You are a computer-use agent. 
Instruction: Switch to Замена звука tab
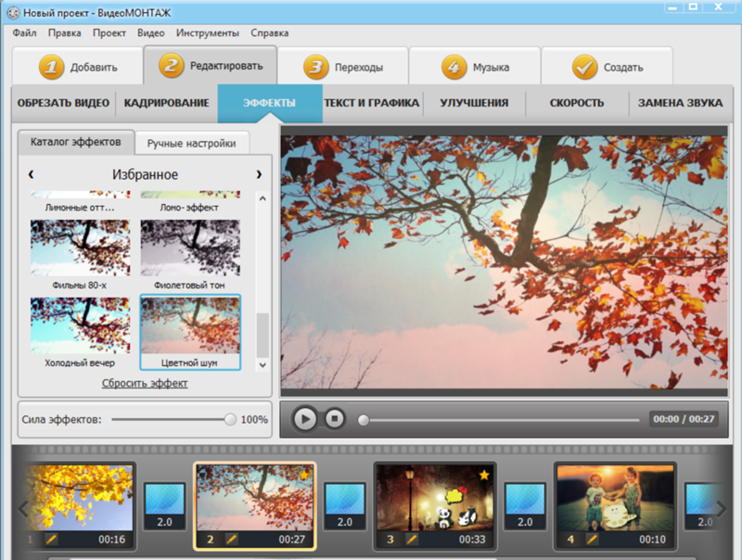(680, 103)
